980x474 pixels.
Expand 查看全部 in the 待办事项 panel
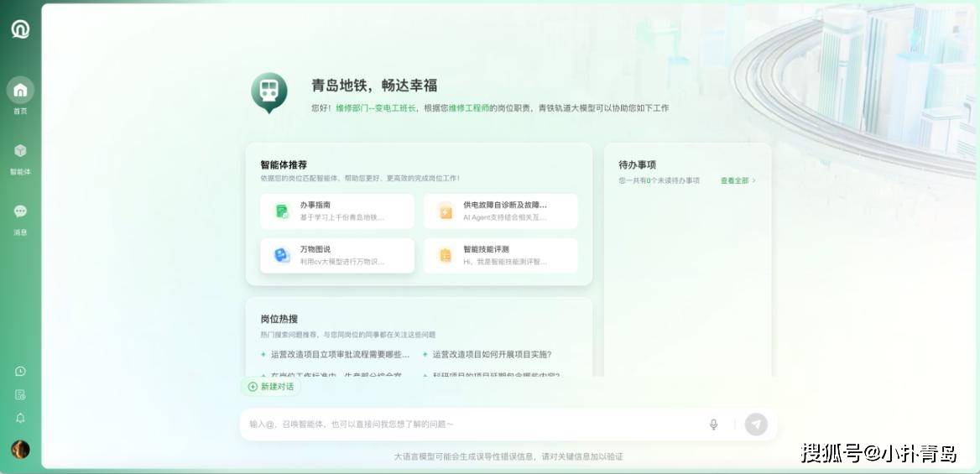click(x=738, y=180)
